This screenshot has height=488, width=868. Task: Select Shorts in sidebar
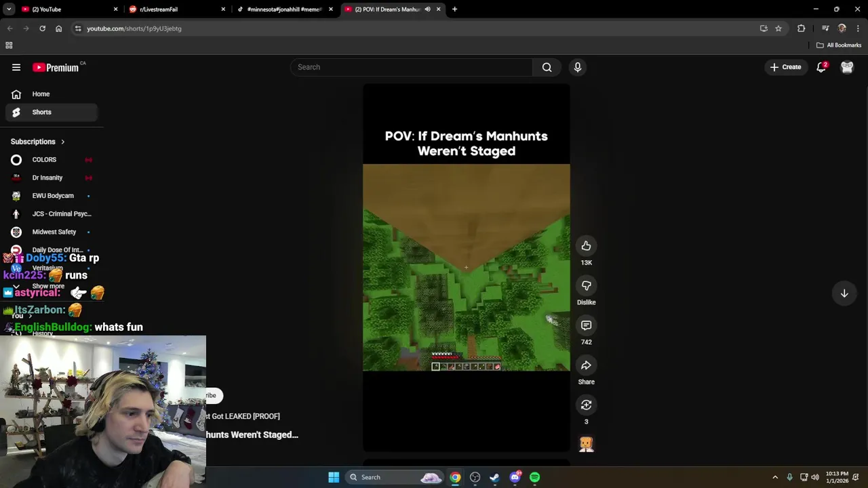(52, 112)
